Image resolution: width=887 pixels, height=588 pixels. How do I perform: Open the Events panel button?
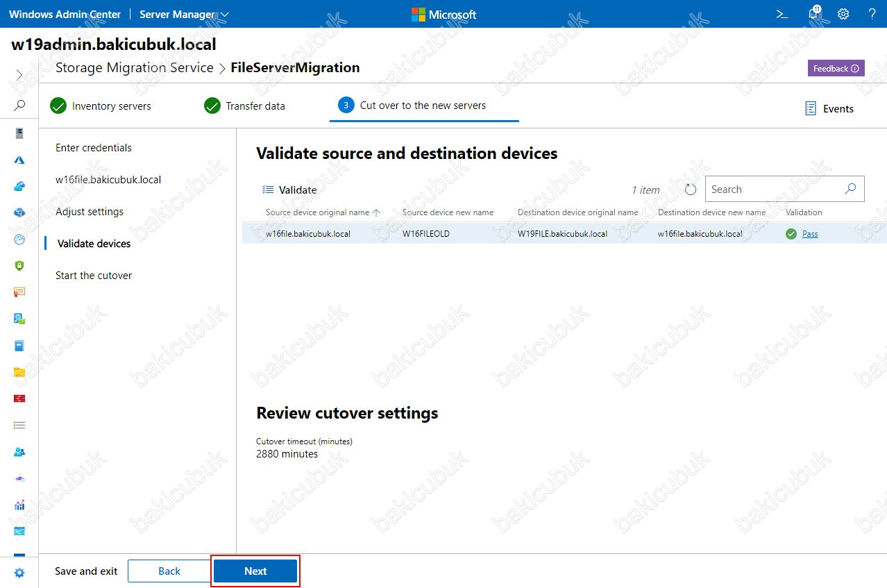[829, 108]
